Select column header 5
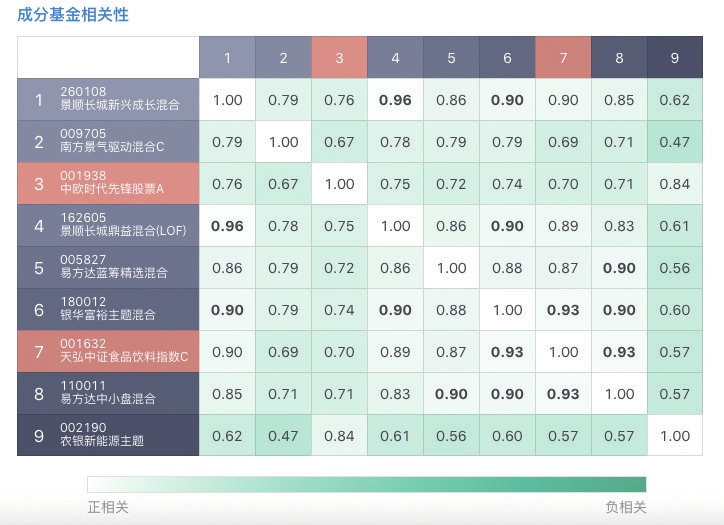This screenshot has height=525, width=724. 451,58
